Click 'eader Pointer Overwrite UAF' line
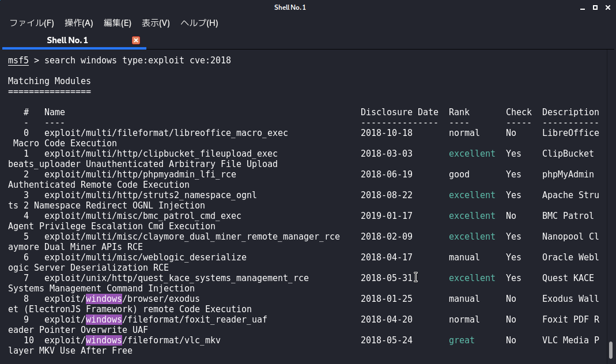 [x=78, y=330]
